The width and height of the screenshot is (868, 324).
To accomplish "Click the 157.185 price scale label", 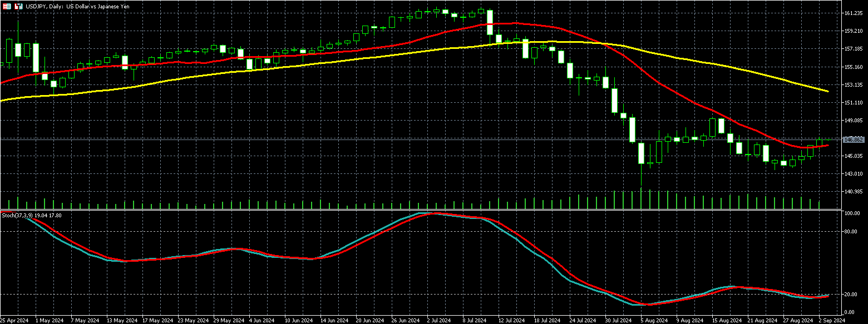I will point(853,49).
